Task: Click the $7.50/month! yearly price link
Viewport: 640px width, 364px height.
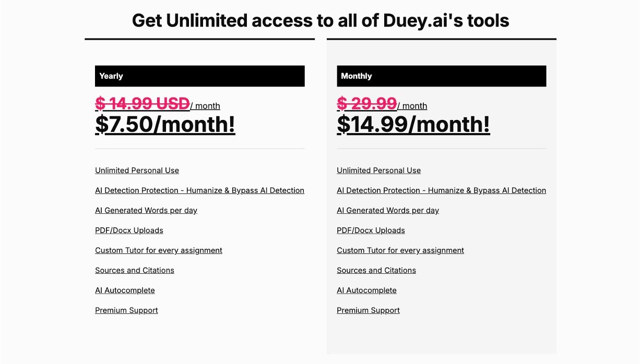Action: [165, 125]
